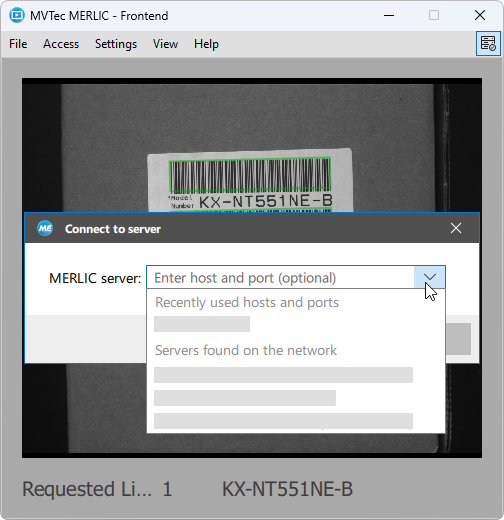Image resolution: width=504 pixels, height=520 pixels.
Task: Close the Connect to server dialog
Action: (x=456, y=228)
